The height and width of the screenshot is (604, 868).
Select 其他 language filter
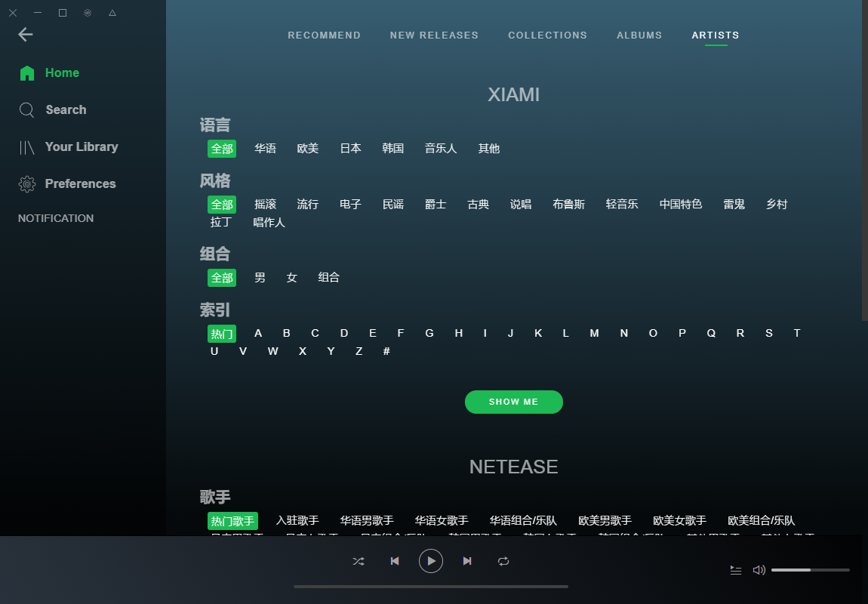pos(489,149)
